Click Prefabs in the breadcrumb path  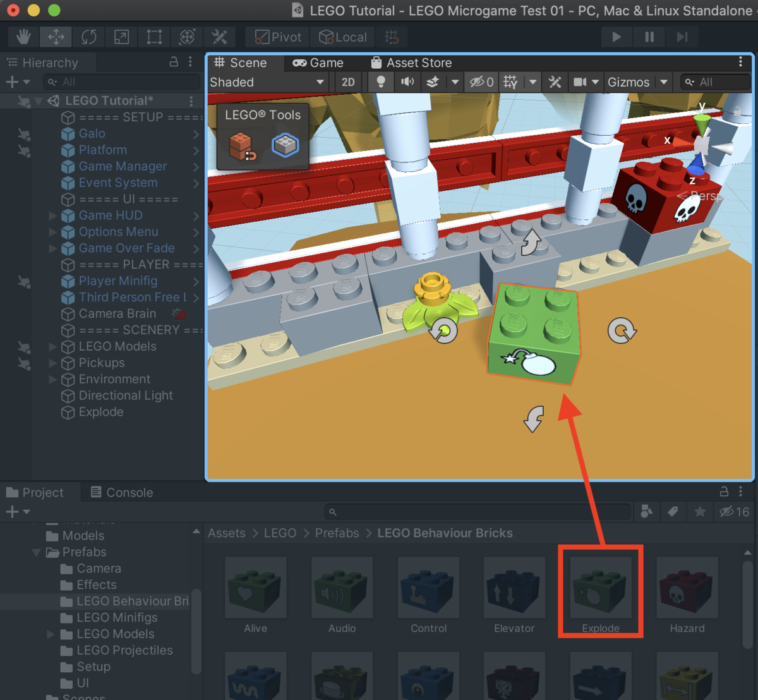coord(337,533)
